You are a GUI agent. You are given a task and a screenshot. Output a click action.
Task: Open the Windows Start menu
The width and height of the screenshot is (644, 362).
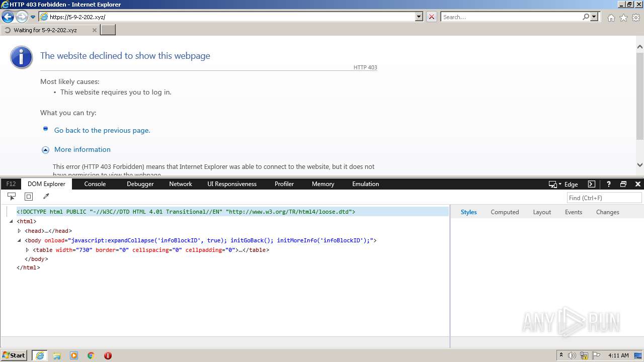click(14, 355)
